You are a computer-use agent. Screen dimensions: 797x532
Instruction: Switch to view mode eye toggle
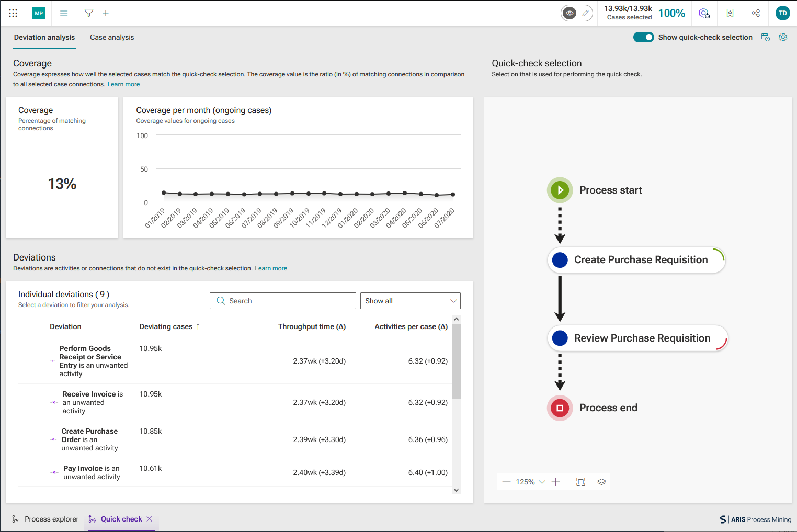point(570,13)
